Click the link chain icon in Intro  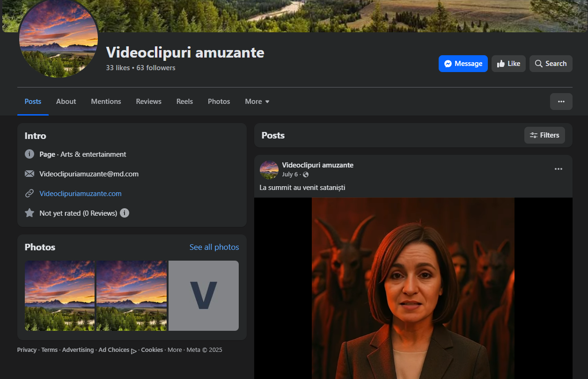(29, 193)
